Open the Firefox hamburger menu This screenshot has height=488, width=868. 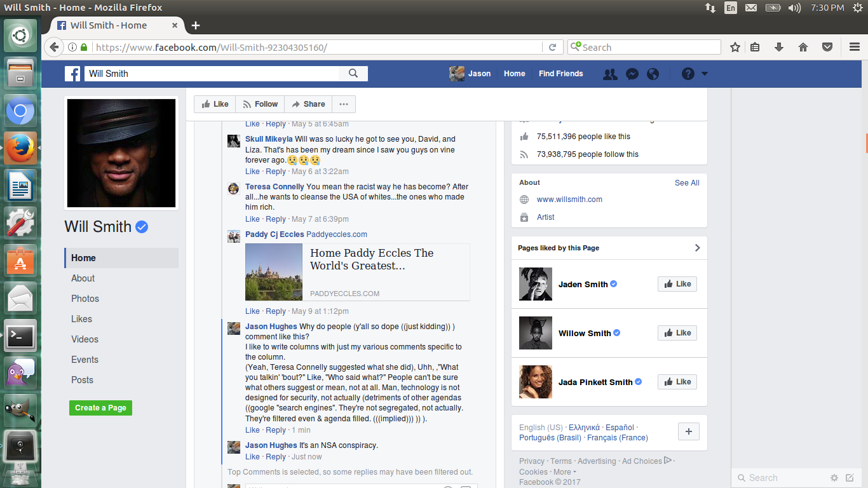click(855, 47)
